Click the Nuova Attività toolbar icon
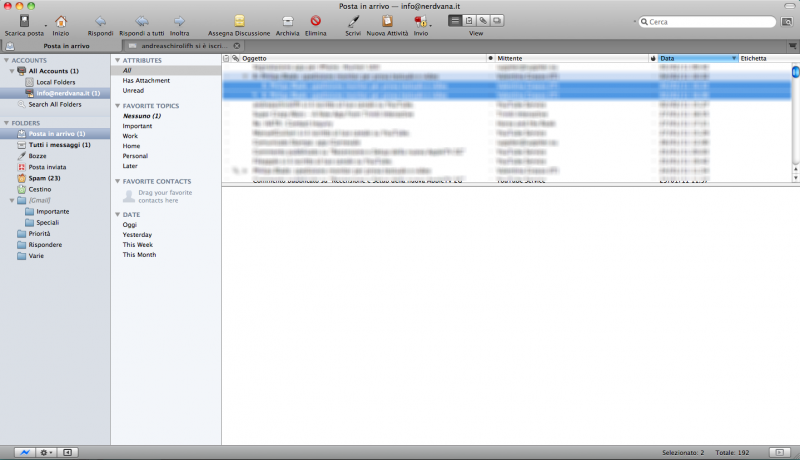This screenshot has height=460, width=800. [387, 20]
